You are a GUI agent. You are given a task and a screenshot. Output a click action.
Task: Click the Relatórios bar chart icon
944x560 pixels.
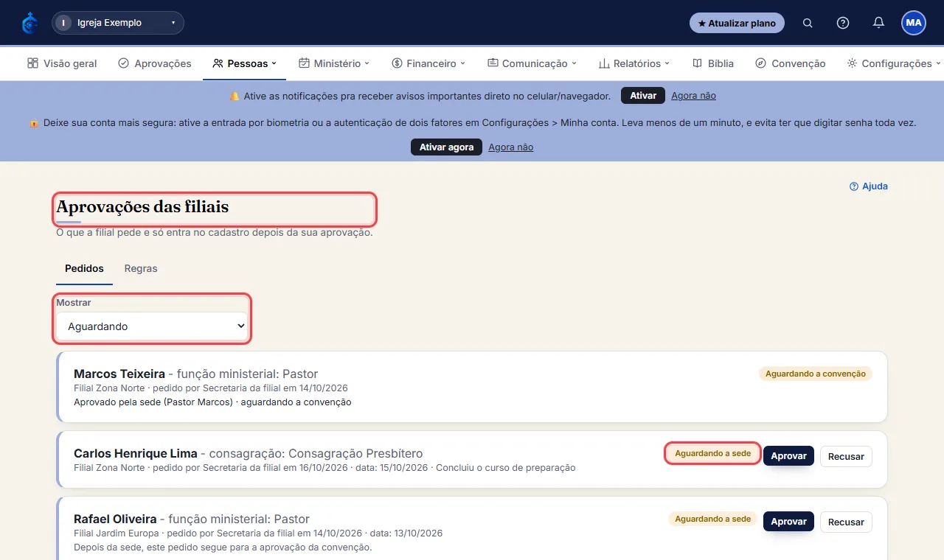(603, 63)
